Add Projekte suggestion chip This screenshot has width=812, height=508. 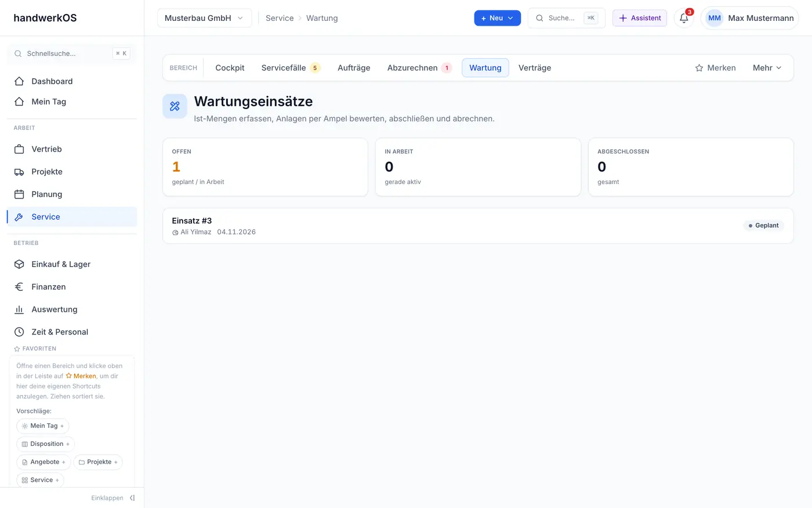coord(98,462)
